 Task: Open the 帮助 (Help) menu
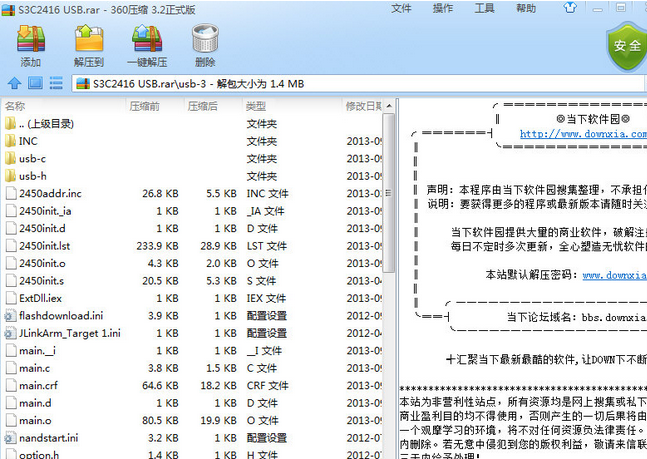pos(526,8)
